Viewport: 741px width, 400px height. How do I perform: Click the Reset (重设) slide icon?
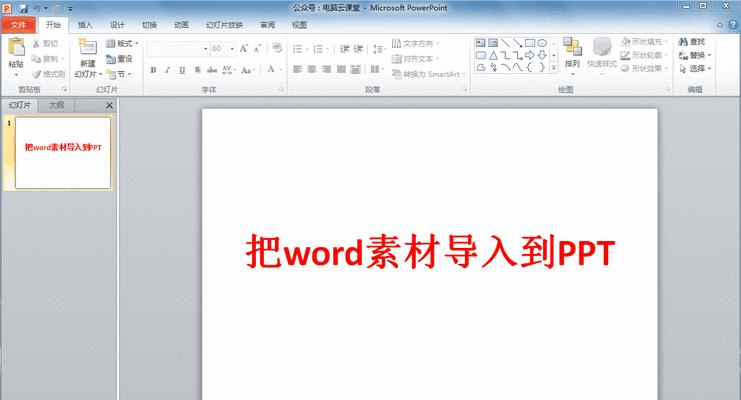[x=111, y=59]
